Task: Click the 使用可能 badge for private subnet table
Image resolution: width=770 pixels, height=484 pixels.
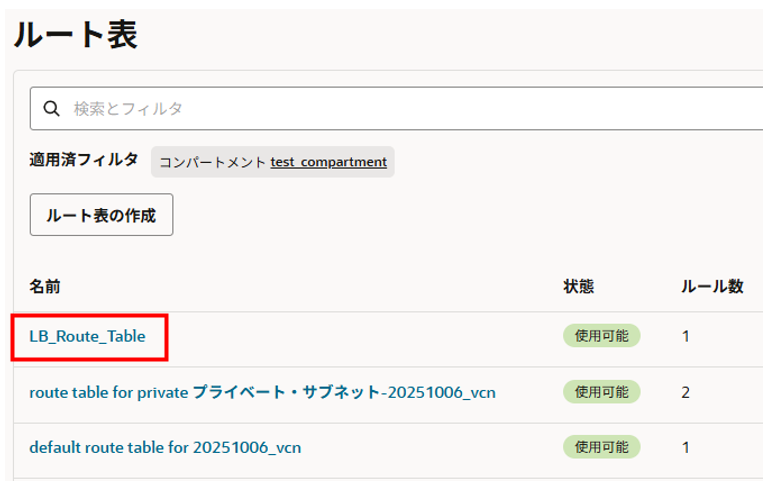Action: pyautogui.click(x=601, y=392)
